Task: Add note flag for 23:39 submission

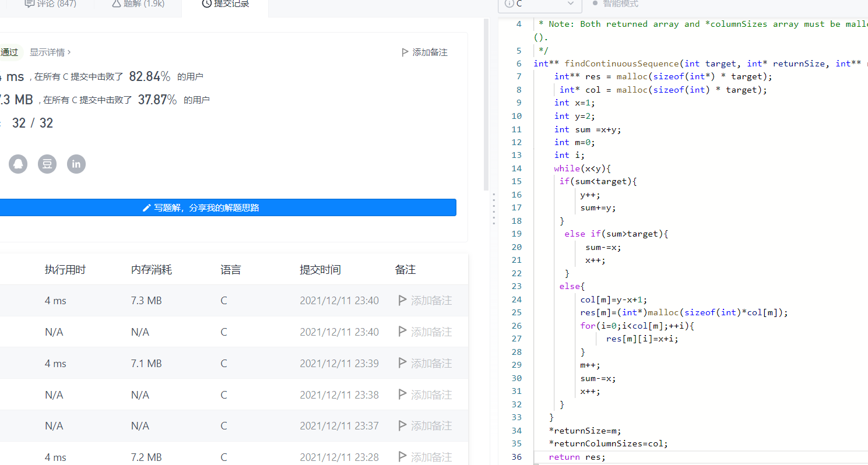Action: tap(402, 364)
